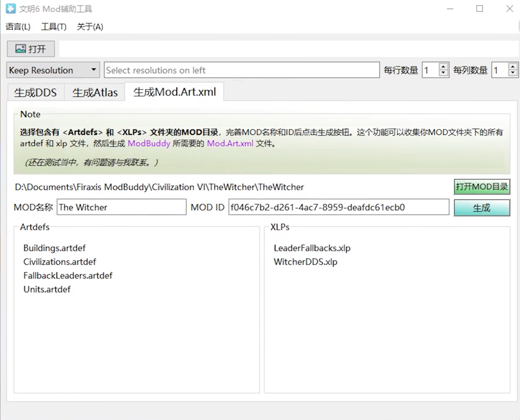Click the 生成 generate button

[482, 208]
